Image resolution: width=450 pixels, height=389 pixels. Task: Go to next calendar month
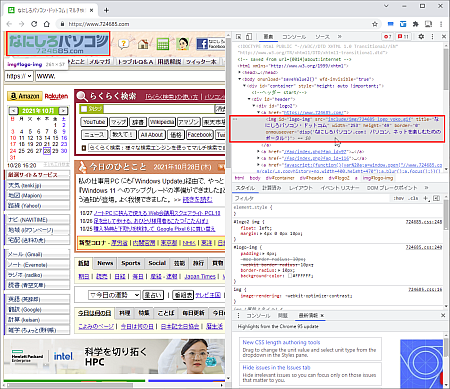(x=63, y=111)
